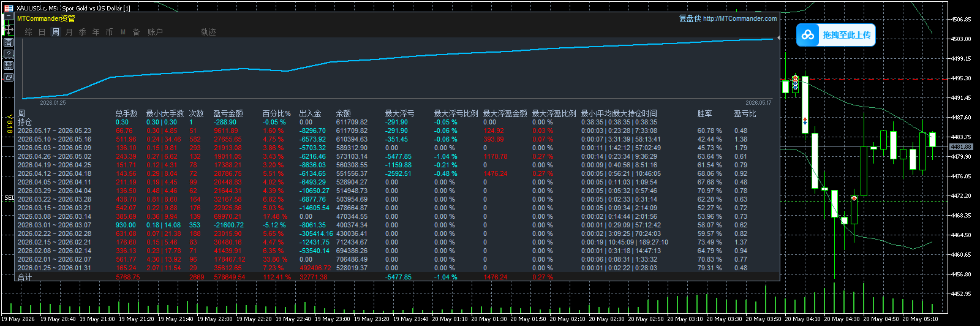Click the 复盘侠 label
The width and height of the screenshot is (980, 326).
[x=690, y=18]
